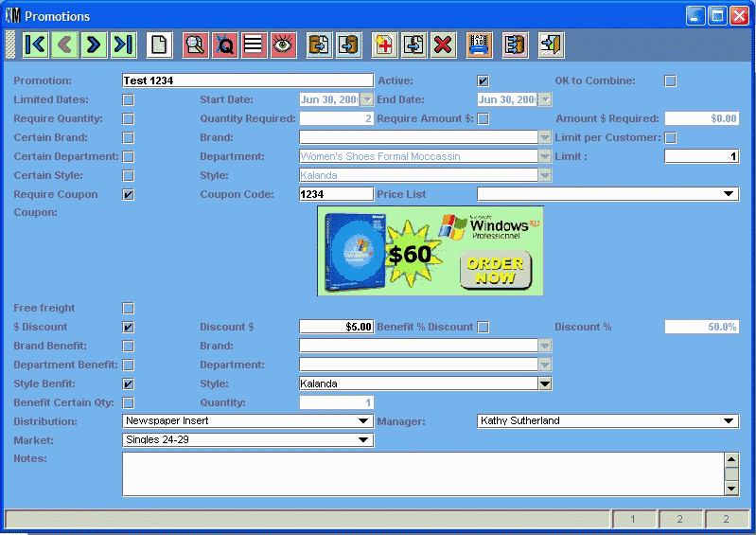Click the magnifying glass find icon
Screen dimensions: 756x535
click(195, 45)
